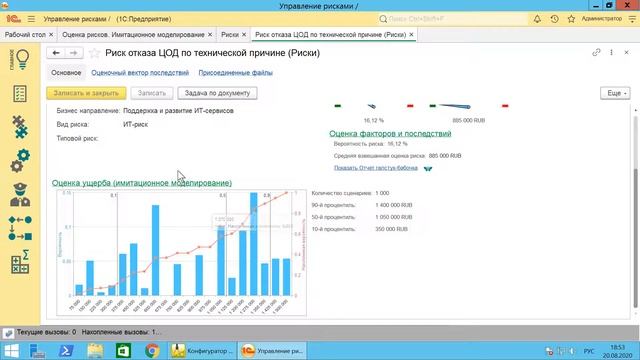The image size is (640, 360).
Task: Open the puzzle pieces section in sidebar
Action: [20, 127]
